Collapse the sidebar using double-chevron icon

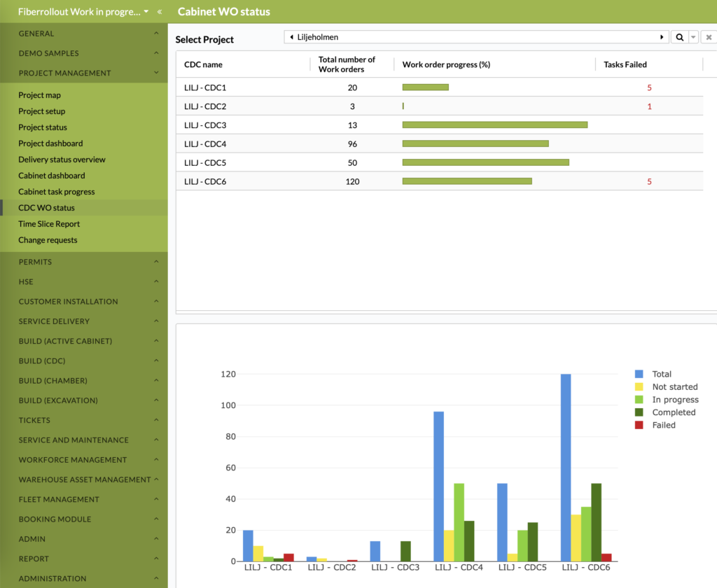(x=160, y=12)
